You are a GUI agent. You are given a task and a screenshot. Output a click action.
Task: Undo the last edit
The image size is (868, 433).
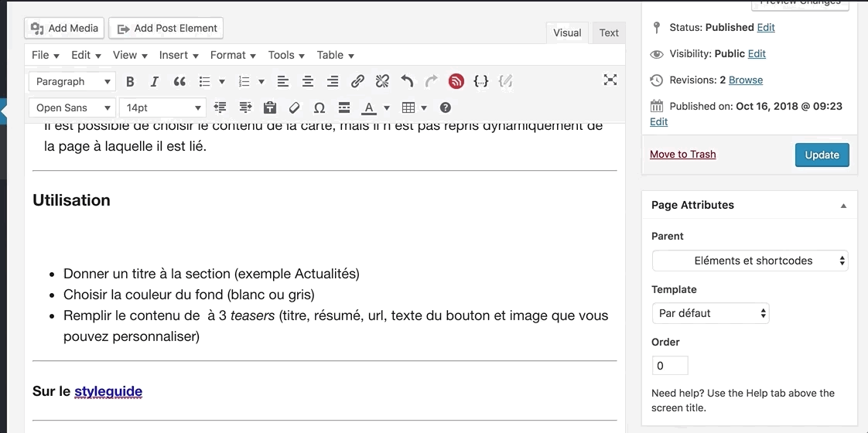pyautogui.click(x=407, y=81)
